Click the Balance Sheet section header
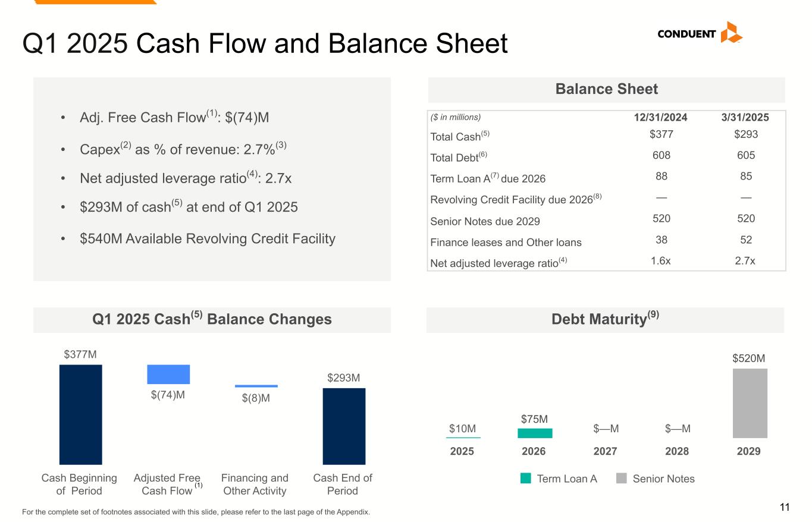Image resolution: width=812 pixels, height=522 pixels. [606, 89]
